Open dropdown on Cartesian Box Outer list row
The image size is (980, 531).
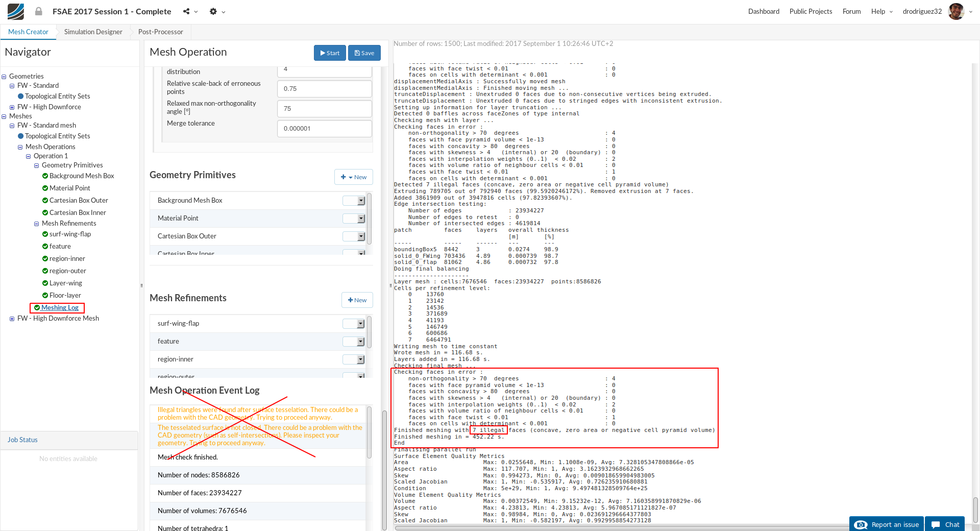click(x=361, y=236)
